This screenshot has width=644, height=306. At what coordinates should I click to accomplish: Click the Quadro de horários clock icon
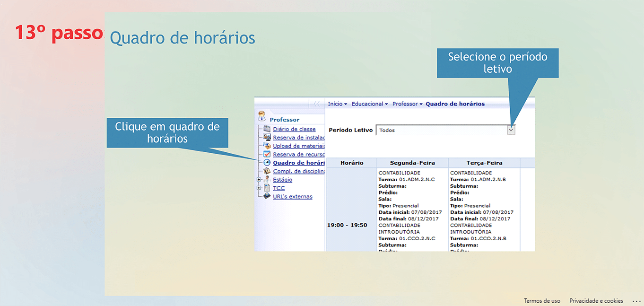point(267,163)
